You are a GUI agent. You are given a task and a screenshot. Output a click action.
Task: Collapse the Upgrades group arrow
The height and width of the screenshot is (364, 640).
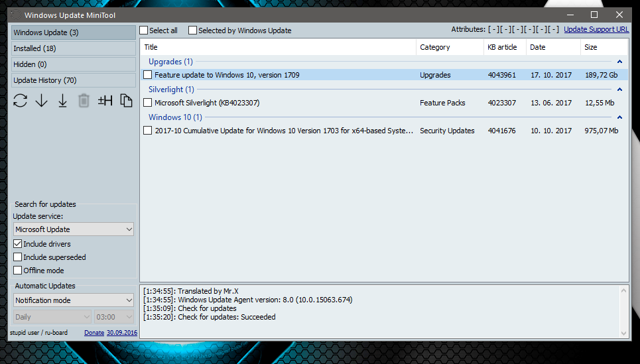619,62
